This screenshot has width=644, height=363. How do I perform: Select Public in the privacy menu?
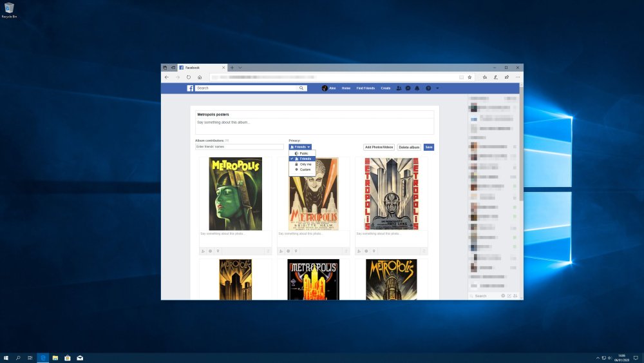coord(302,153)
